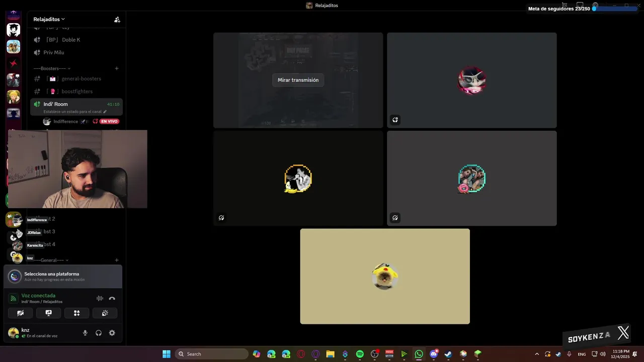Turn on the camera in the voice panel
The image size is (644, 362).
tap(20, 313)
